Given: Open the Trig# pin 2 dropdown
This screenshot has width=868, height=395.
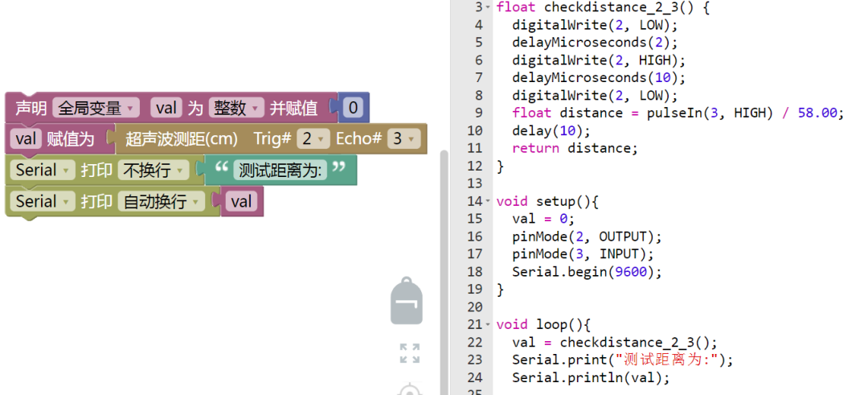Looking at the screenshot, I should click(x=313, y=139).
